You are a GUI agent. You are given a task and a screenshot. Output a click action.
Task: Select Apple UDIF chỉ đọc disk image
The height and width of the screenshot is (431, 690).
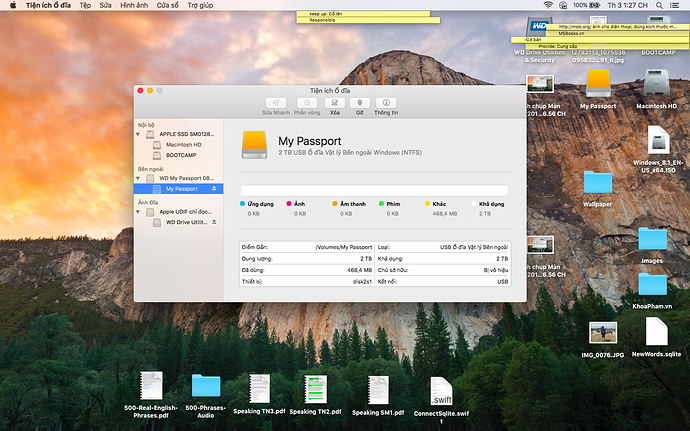click(x=179, y=211)
